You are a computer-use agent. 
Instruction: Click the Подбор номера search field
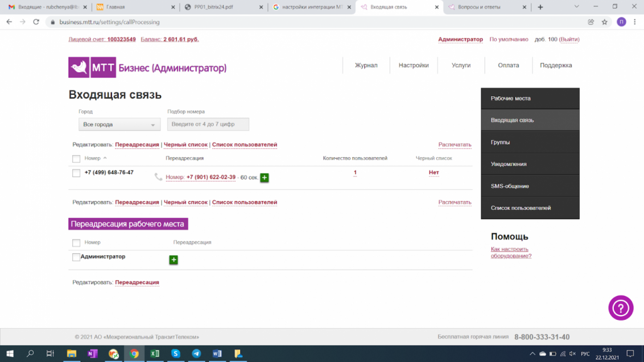coord(208,124)
